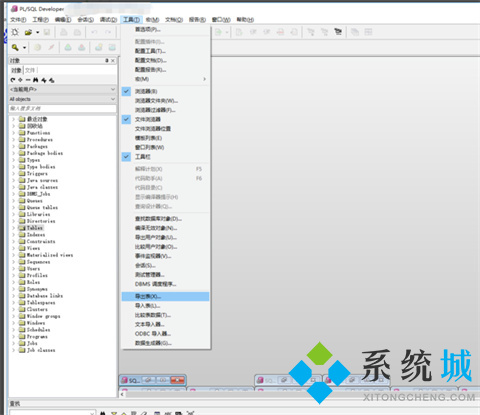The image size is (480, 415).
Task: Open the dropdown arrow beside Open folder
Action: pyautogui.click(x=38, y=32)
